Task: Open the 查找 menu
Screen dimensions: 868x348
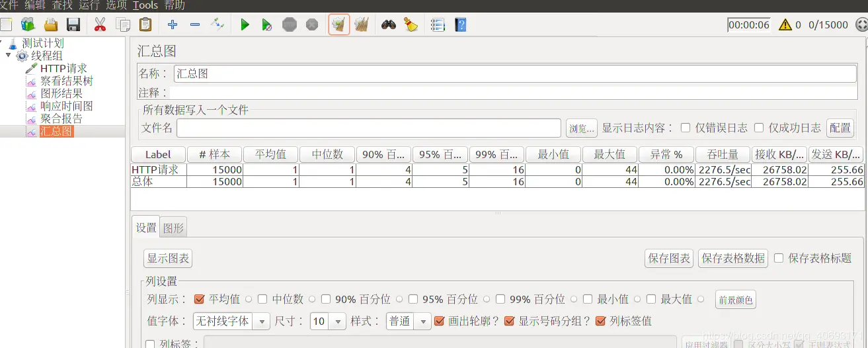Action: click(x=62, y=5)
